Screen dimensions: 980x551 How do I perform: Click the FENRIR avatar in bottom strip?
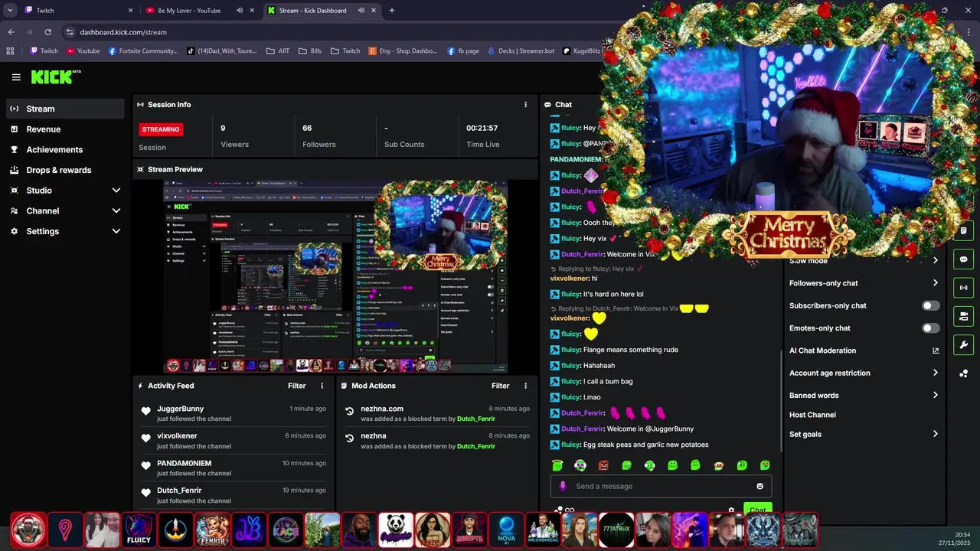(212, 530)
